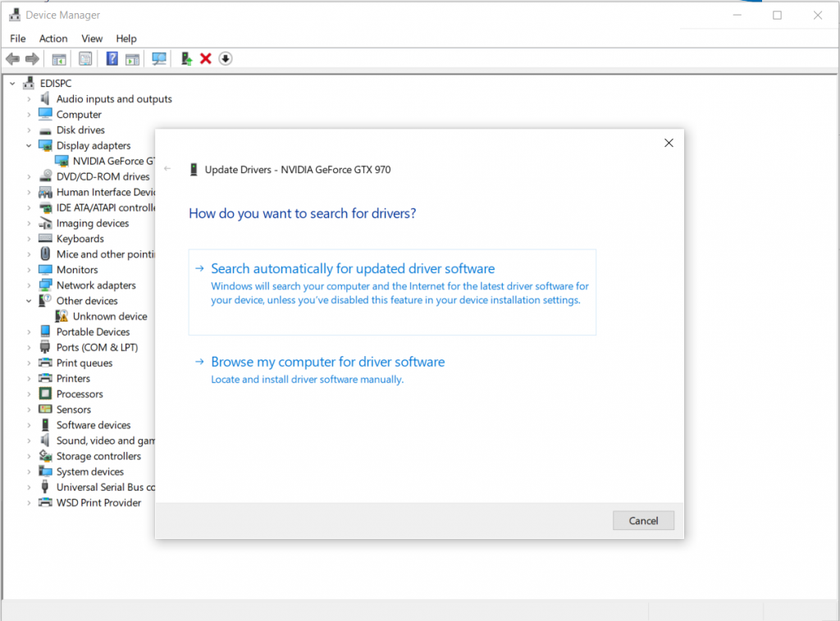
Task: Open the View menu
Action: 92,39
